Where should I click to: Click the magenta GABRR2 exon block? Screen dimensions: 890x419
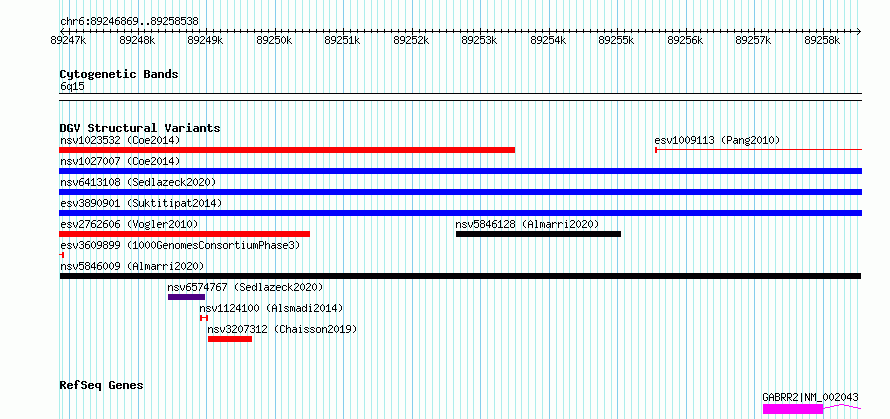792,409
